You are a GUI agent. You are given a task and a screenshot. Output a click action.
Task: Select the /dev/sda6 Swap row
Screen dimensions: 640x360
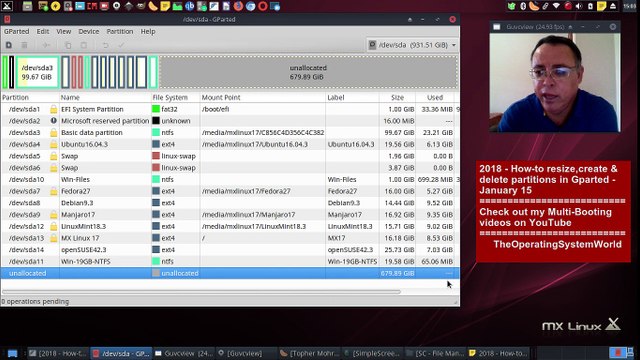pyautogui.click(x=230, y=168)
